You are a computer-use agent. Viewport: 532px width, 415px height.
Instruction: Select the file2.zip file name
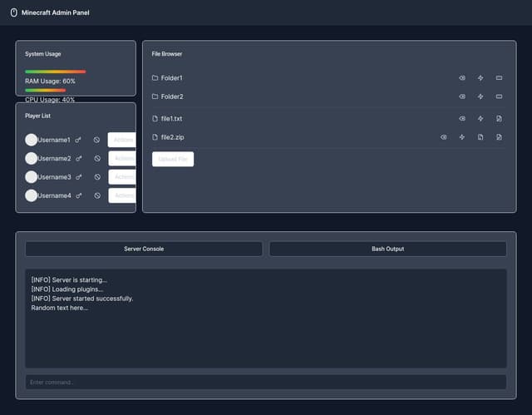tap(173, 137)
